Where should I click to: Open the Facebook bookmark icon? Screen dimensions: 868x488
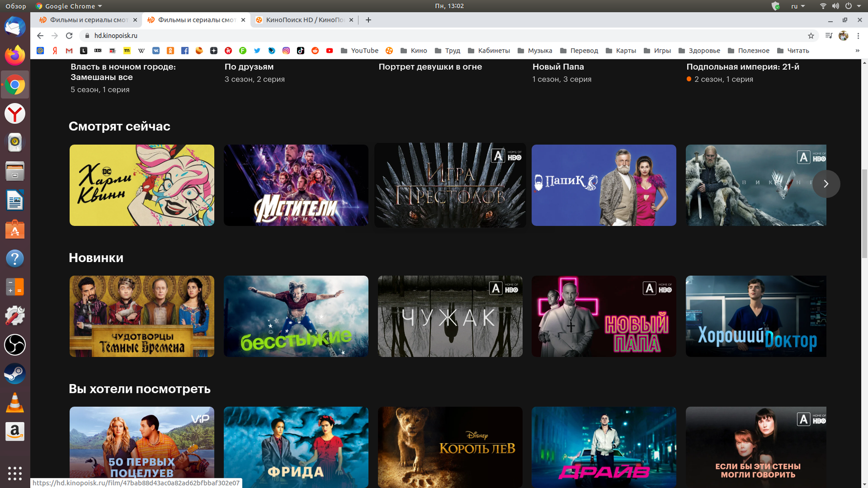pos(185,51)
